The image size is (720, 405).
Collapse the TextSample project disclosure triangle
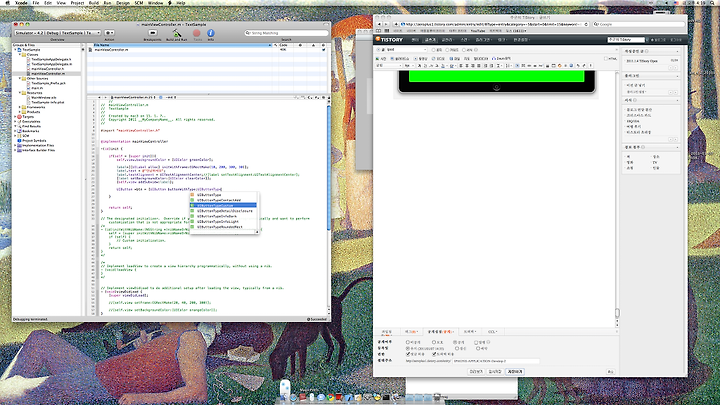point(15,50)
